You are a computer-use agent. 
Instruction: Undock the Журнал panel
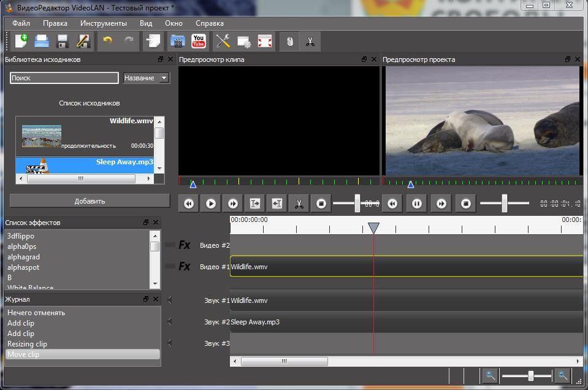coord(146,299)
